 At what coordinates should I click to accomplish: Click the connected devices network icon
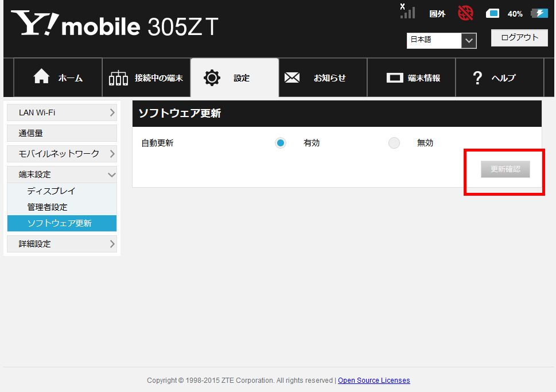click(118, 77)
